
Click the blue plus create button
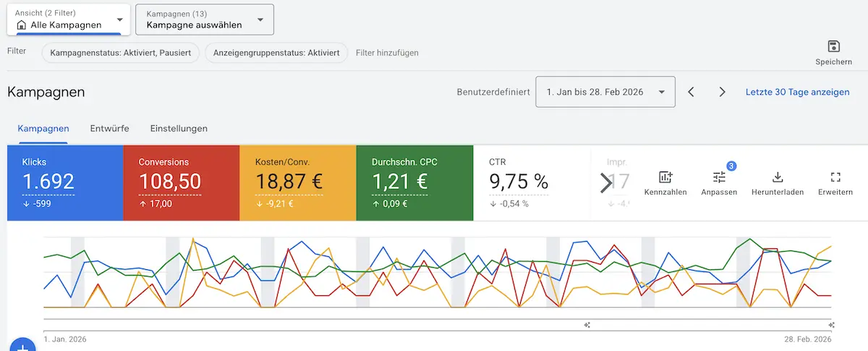[22, 346]
